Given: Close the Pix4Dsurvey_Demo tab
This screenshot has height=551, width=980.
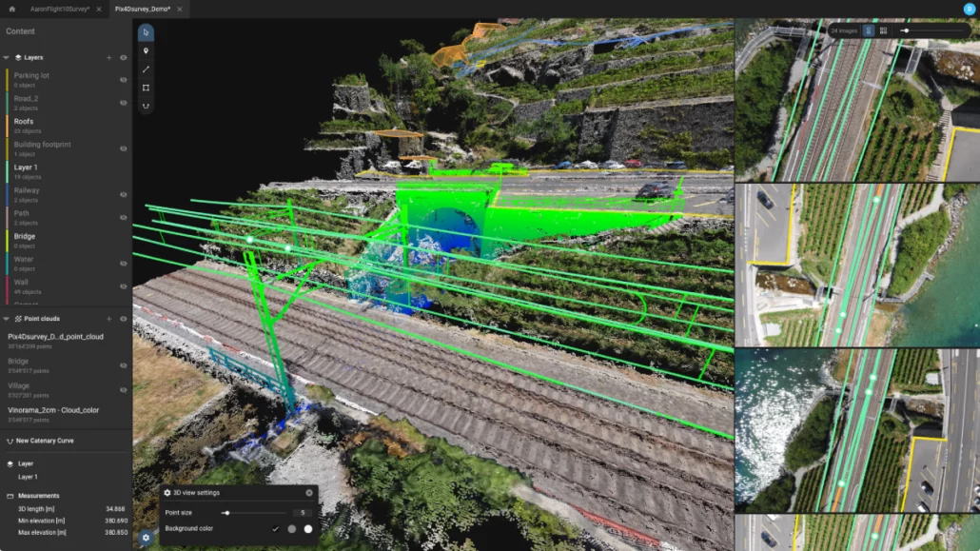Looking at the screenshot, I should coord(180,9).
